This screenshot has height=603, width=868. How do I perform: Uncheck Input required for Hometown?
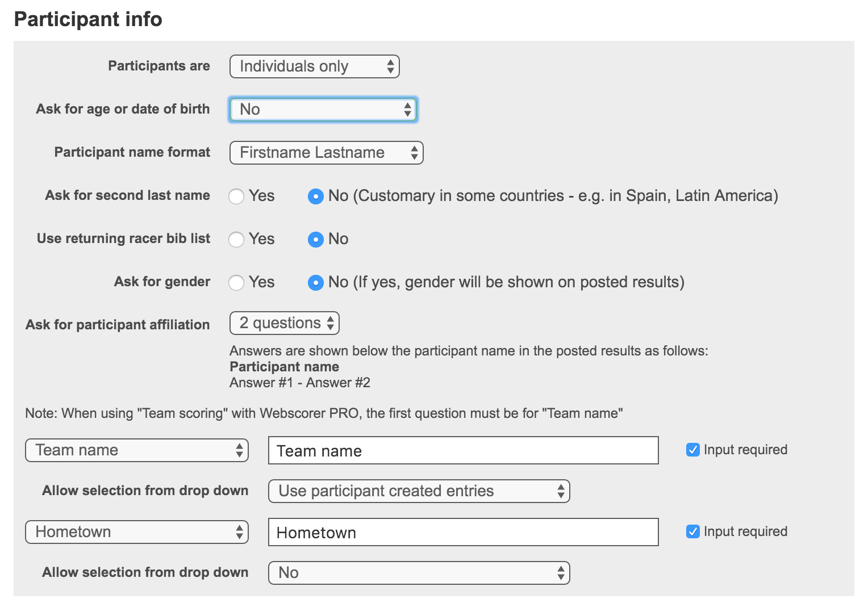(x=692, y=532)
